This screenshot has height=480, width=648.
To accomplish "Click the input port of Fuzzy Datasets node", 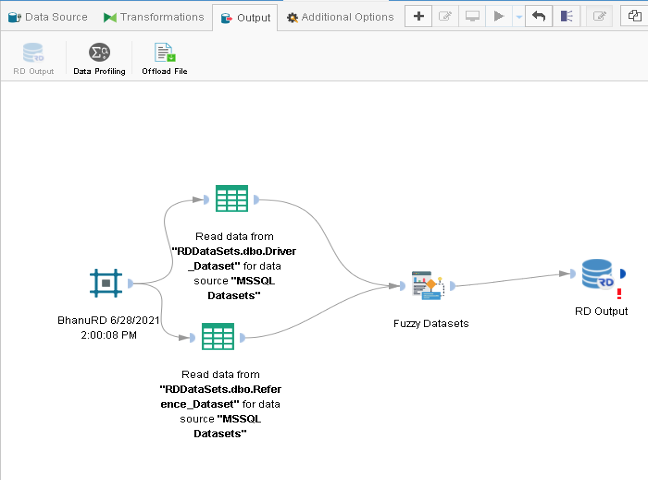I will [403, 286].
